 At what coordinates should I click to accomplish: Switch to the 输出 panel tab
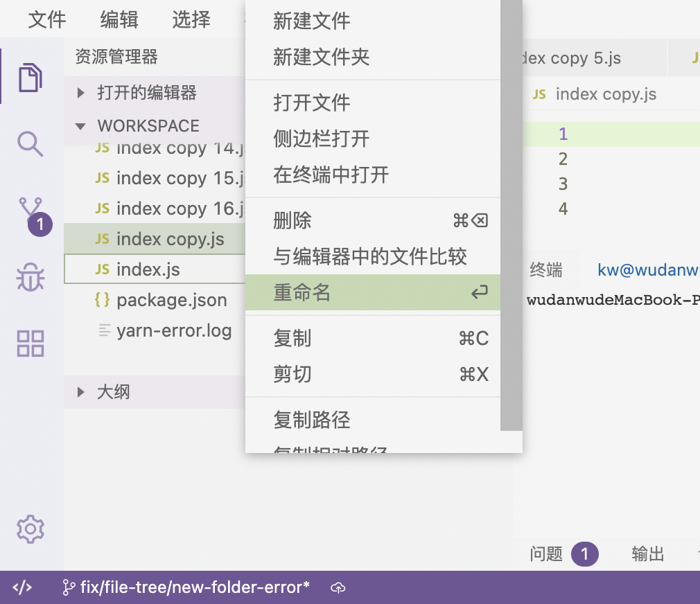[x=648, y=554]
